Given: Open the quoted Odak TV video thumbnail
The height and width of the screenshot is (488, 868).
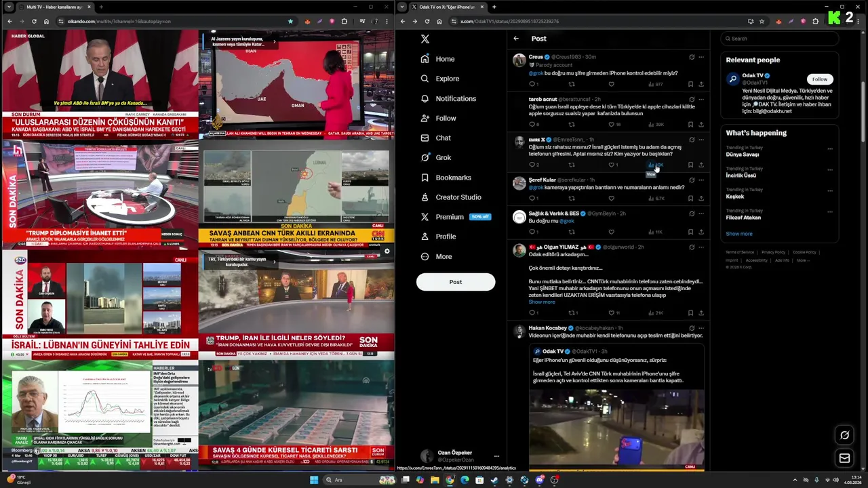Looking at the screenshot, I should click(616, 430).
